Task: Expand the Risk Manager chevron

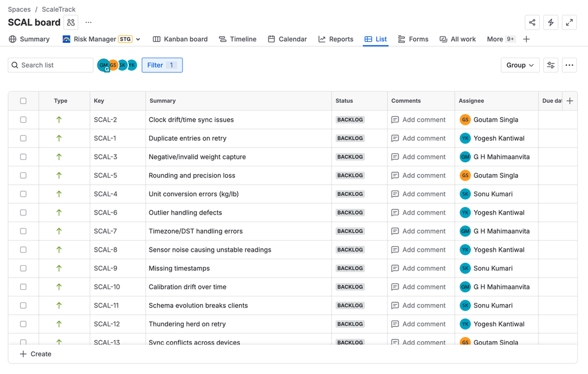Action: pyautogui.click(x=138, y=39)
